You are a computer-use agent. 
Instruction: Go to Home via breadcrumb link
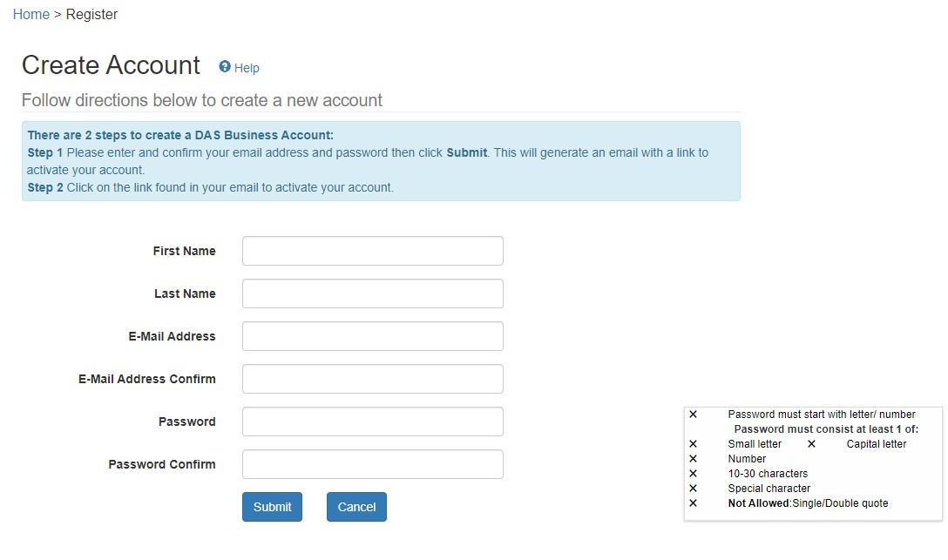pyautogui.click(x=31, y=15)
